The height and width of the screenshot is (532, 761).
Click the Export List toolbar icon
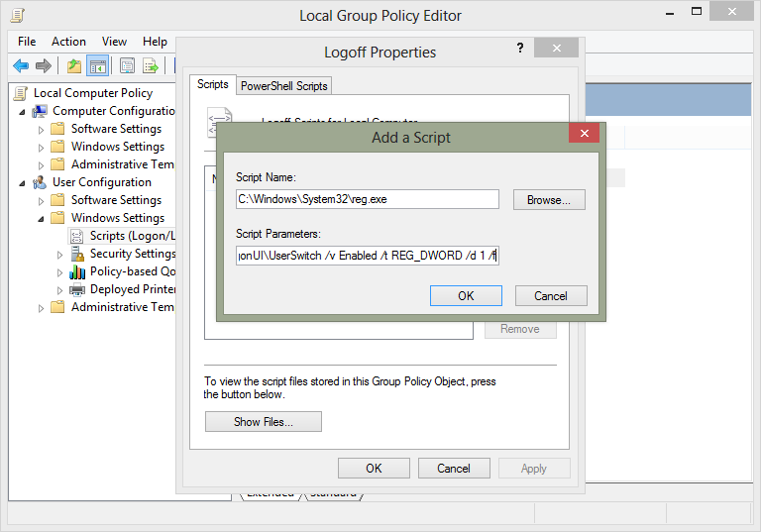(x=151, y=66)
